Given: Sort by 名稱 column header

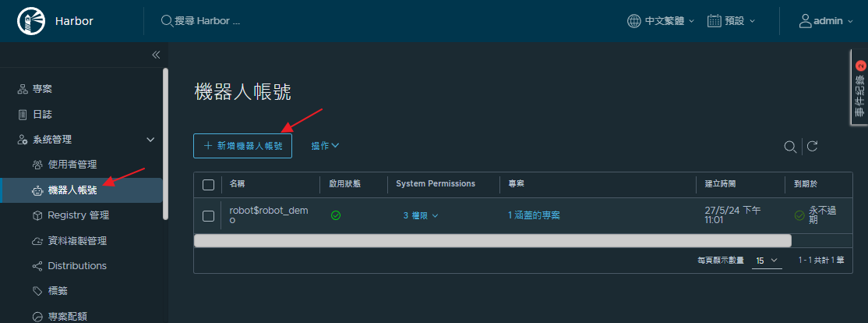Looking at the screenshot, I should click(237, 184).
